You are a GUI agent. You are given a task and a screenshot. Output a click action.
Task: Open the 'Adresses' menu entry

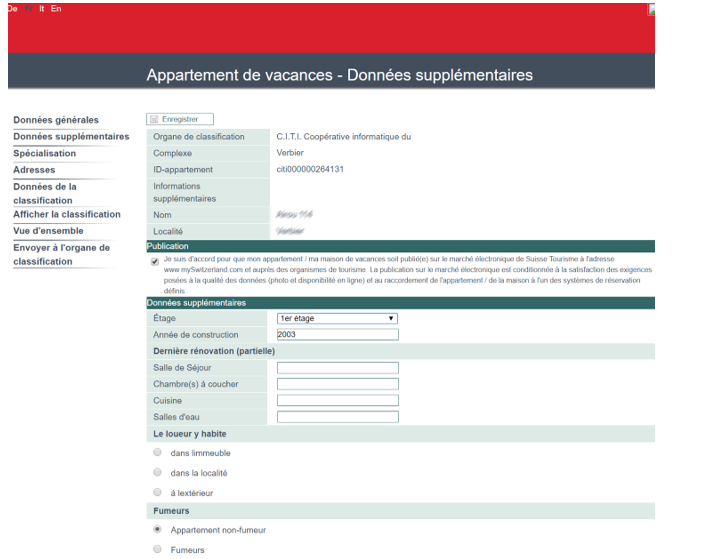[34, 170]
